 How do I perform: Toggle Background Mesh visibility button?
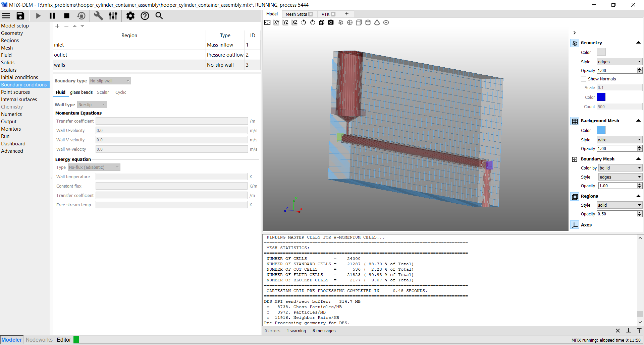click(x=575, y=121)
